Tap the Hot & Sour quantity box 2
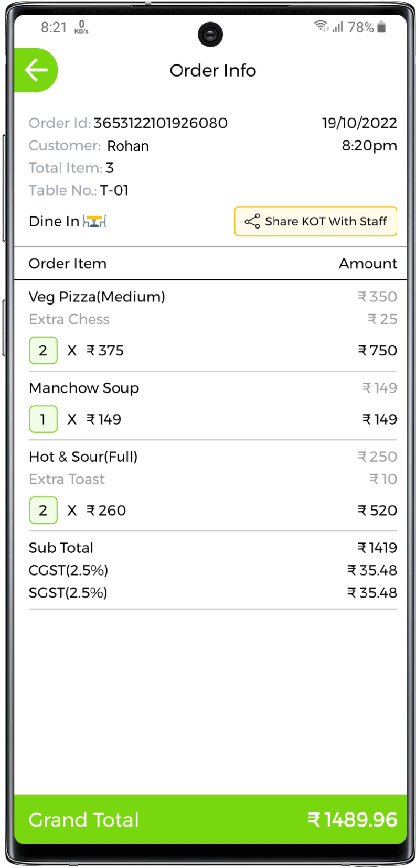 pyautogui.click(x=43, y=510)
